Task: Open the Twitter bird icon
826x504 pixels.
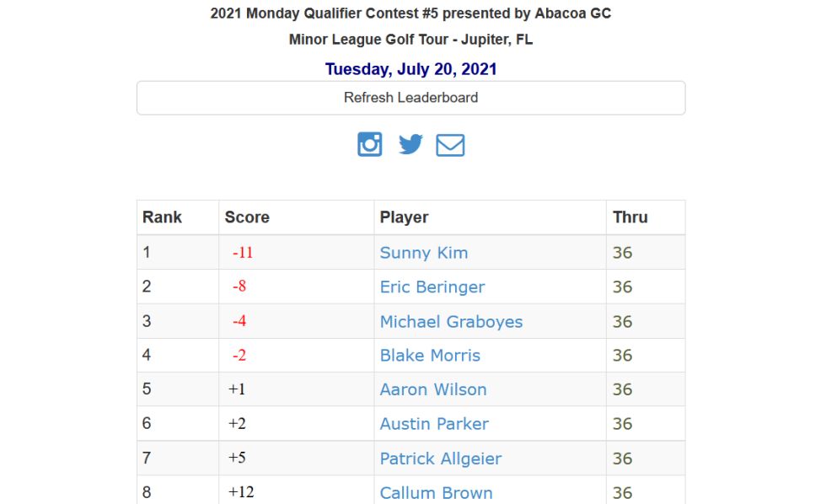Action: tap(410, 144)
